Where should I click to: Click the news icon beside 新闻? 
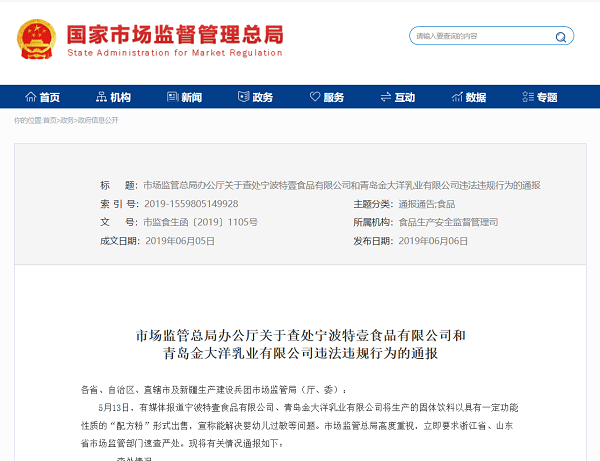(172, 97)
